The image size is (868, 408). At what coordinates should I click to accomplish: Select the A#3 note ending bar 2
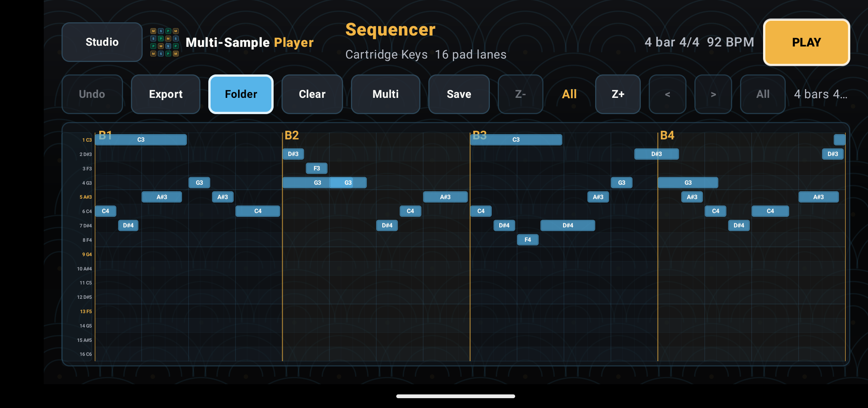(445, 197)
